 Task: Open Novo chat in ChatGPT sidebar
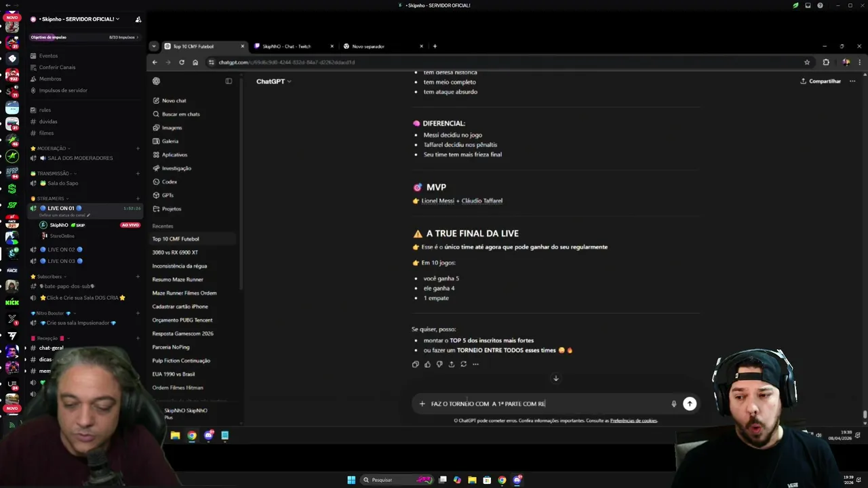tap(174, 100)
